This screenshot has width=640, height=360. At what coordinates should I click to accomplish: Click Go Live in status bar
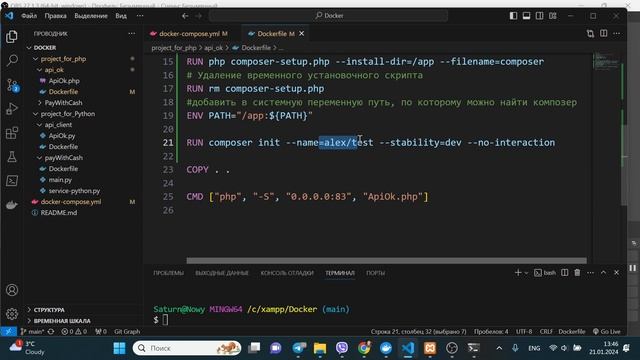(607, 331)
